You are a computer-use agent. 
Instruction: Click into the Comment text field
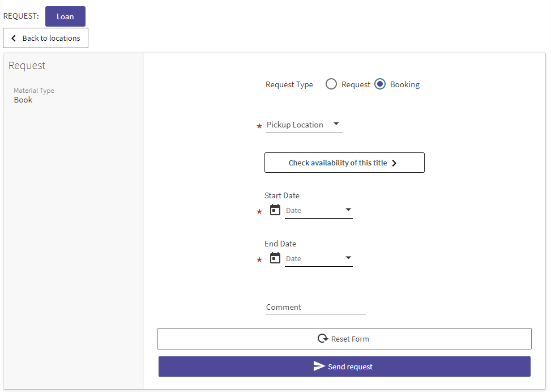click(x=315, y=307)
